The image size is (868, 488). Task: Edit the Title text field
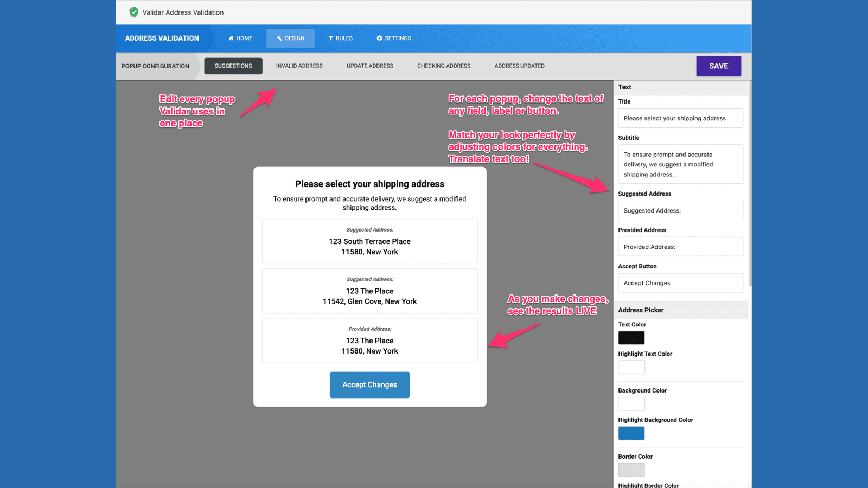pyautogui.click(x=680, y=118)
